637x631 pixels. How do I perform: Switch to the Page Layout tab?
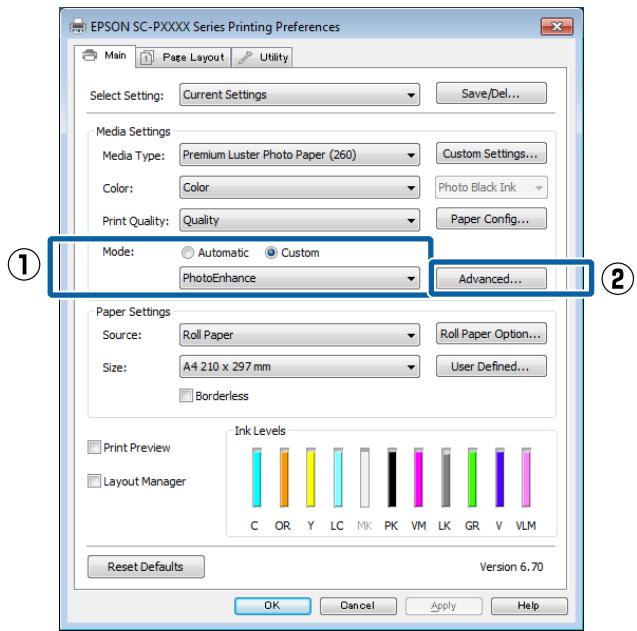(x=183, y=57)
